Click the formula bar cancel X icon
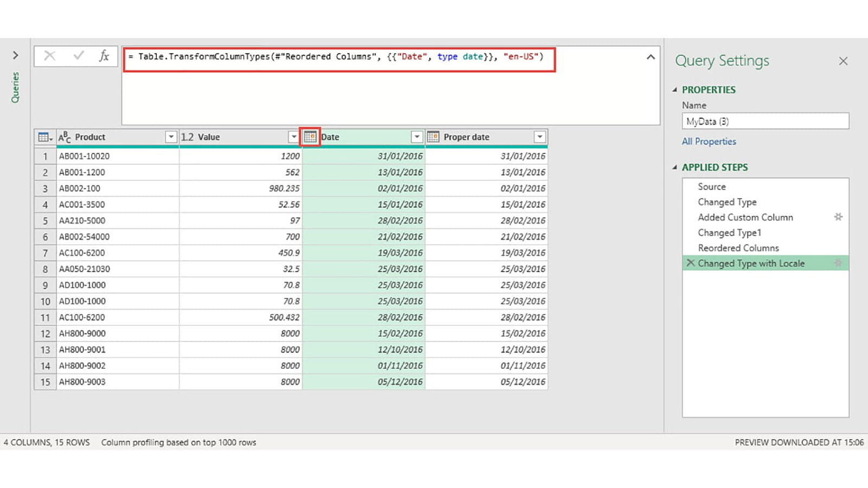The width and height of the screenshot is (868, 488). (x=49, y=56)
